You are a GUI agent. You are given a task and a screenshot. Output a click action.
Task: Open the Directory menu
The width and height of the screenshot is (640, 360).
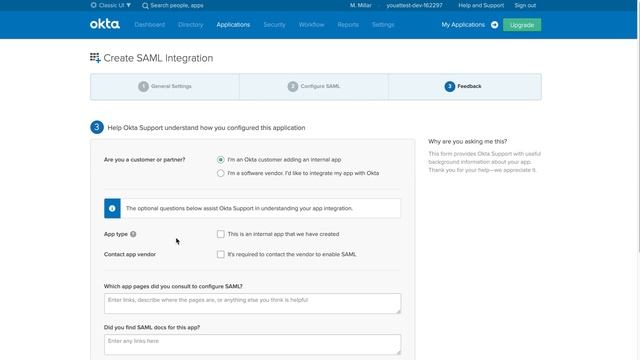click(191, 25)
